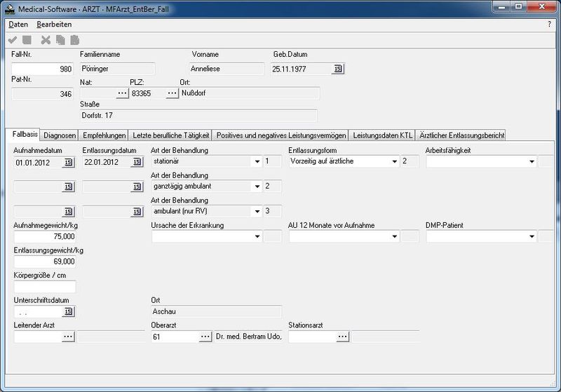The height and width of the screenshot is (392, 561).
Task: Click the Körpergröße / cm input field
Action: pyautogui.click(x=44, y=286)
